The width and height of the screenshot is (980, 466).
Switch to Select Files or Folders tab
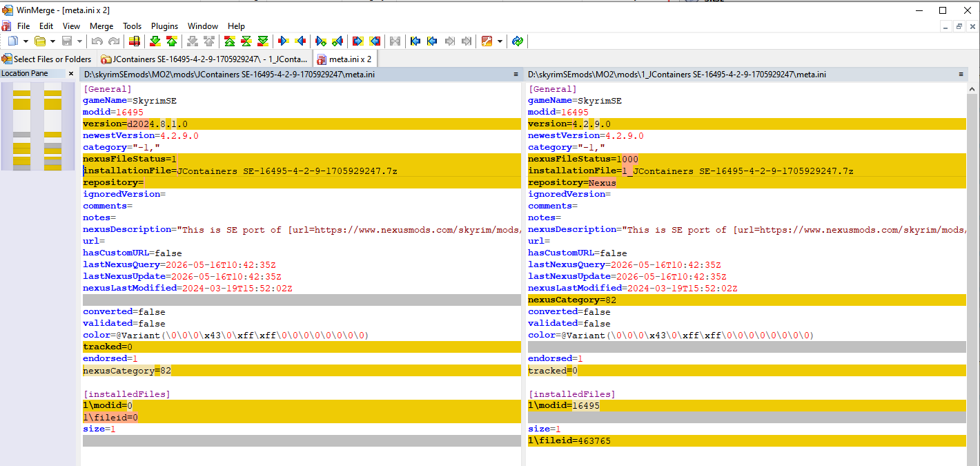(47, 59)
